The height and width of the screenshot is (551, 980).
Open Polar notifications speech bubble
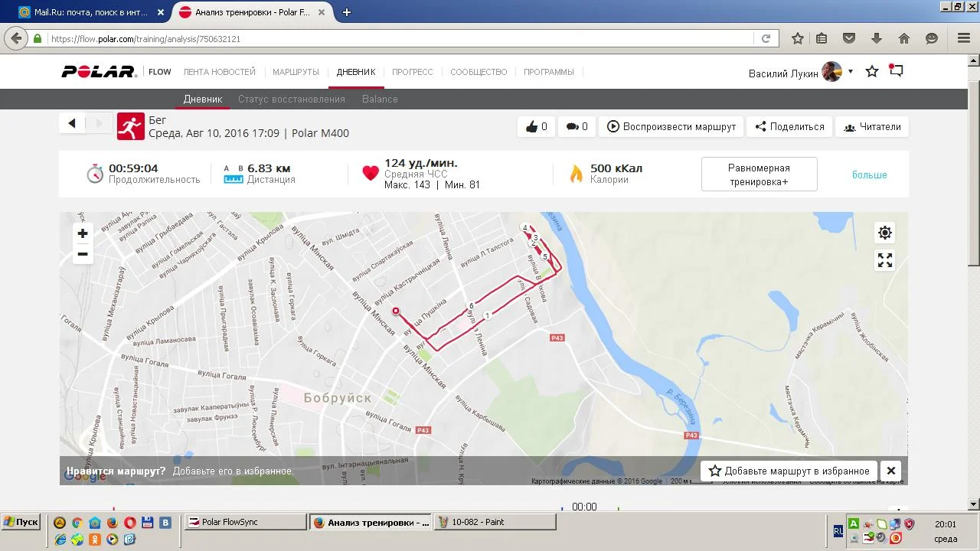(x=897, y=70)
